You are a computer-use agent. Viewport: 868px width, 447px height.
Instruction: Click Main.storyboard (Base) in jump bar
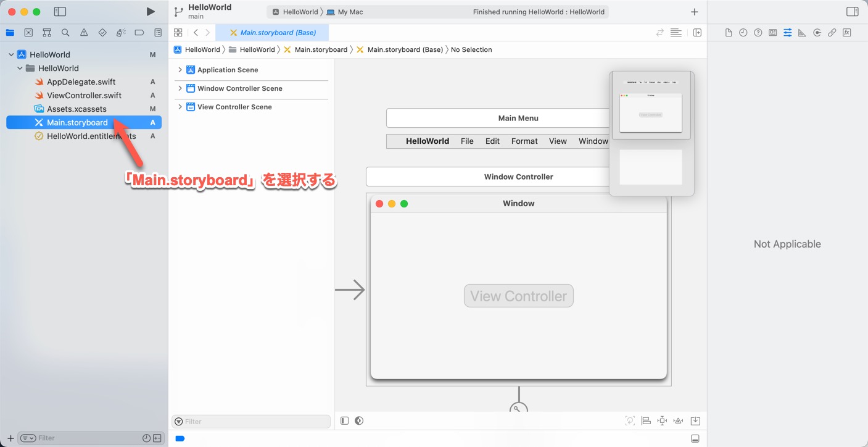tap(399, 49)
